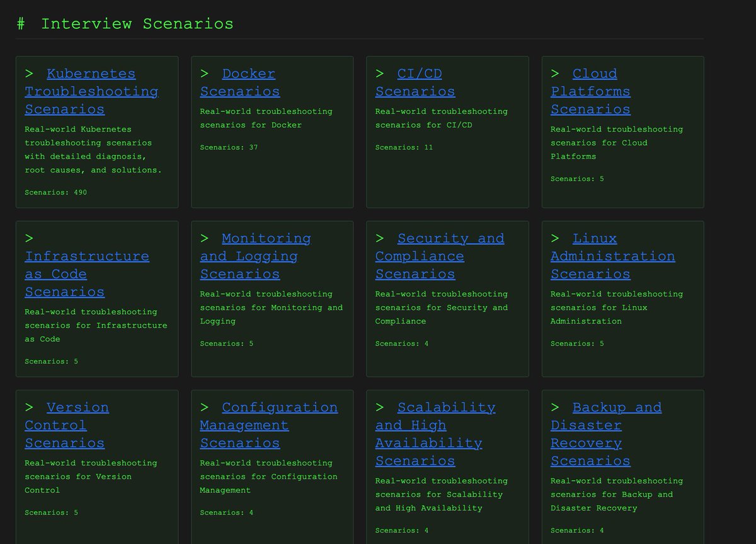Screen dimensions: 756x544
Task: Open Scalability and High Availability Scenarios link
Action: (435, 434)
